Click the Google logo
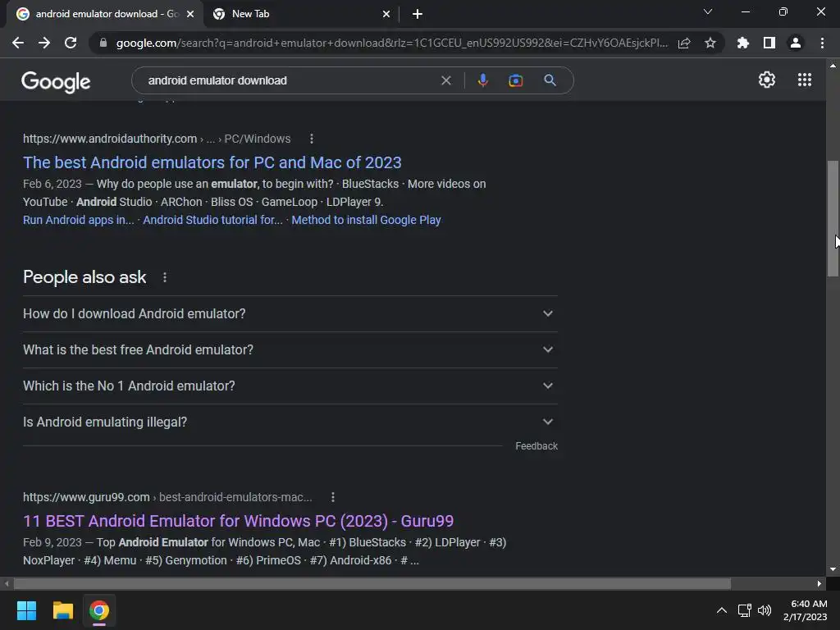 56,81
